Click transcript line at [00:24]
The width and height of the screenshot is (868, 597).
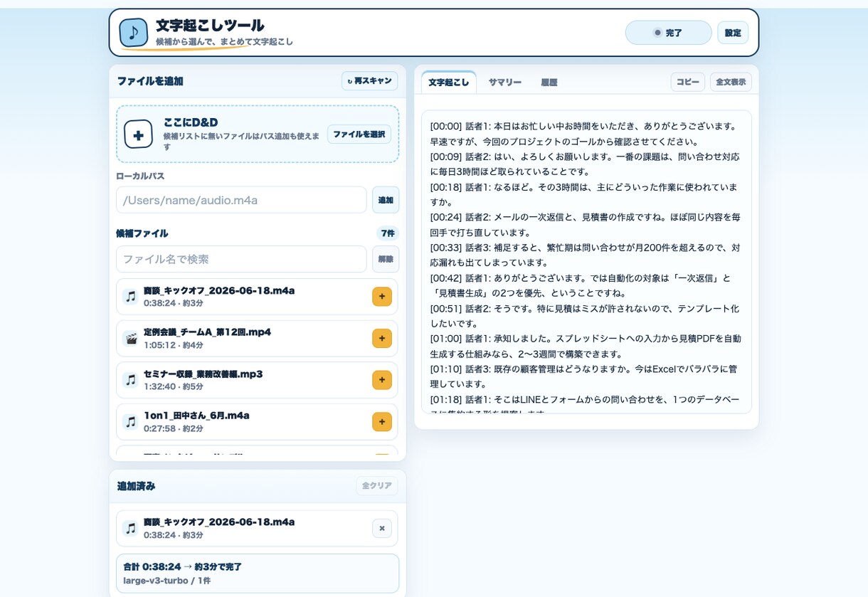pos(585,225)
